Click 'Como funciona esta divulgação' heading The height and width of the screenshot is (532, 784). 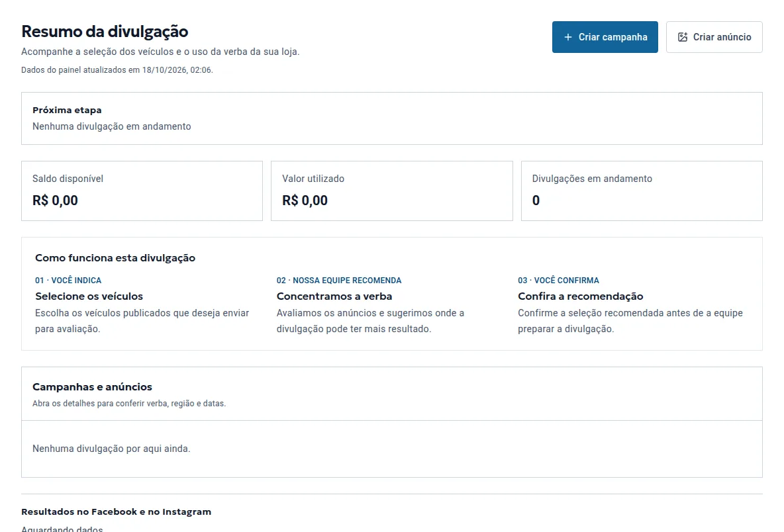point(115,258)
